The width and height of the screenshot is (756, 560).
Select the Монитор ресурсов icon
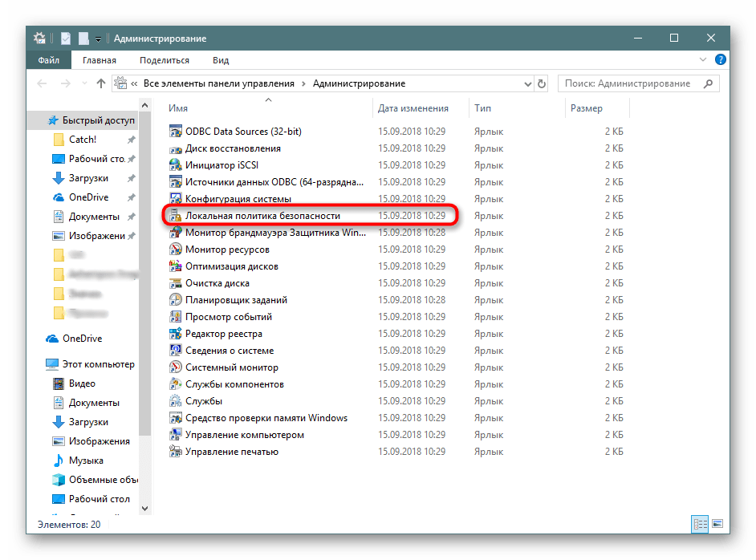pos(176,250)
